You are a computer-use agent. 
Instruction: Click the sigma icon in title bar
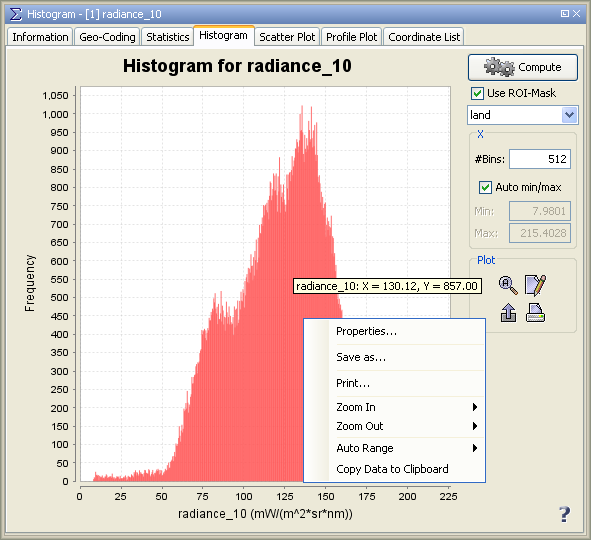click(15, 14)
